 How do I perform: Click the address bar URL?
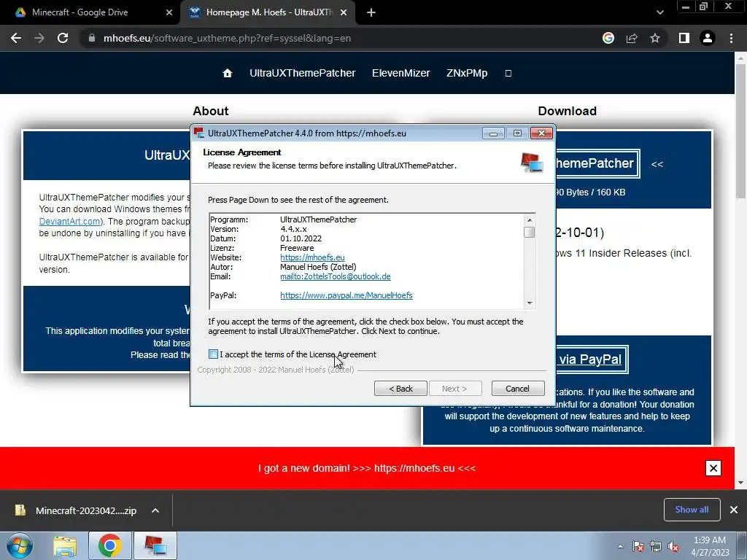228,38
